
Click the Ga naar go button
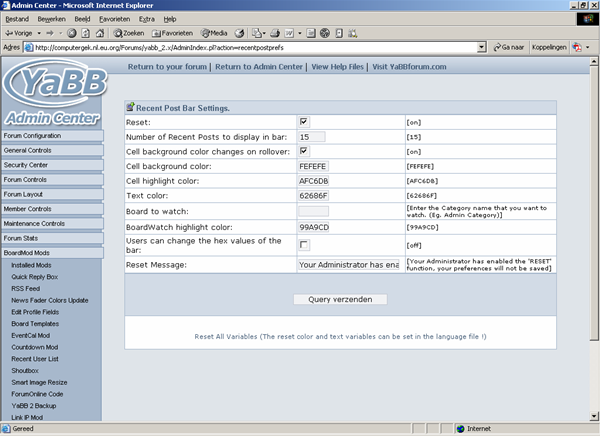509,47
